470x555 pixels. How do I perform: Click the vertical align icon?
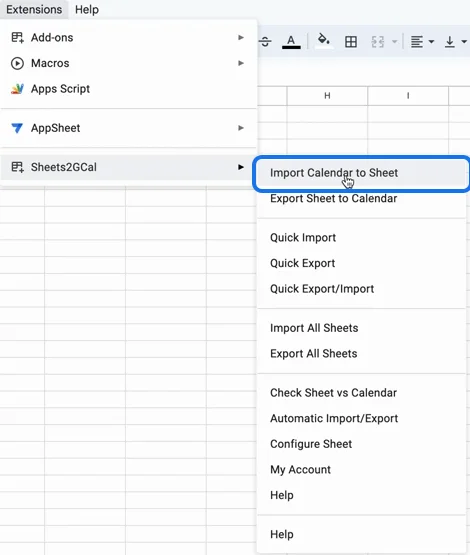click(449, 42)
